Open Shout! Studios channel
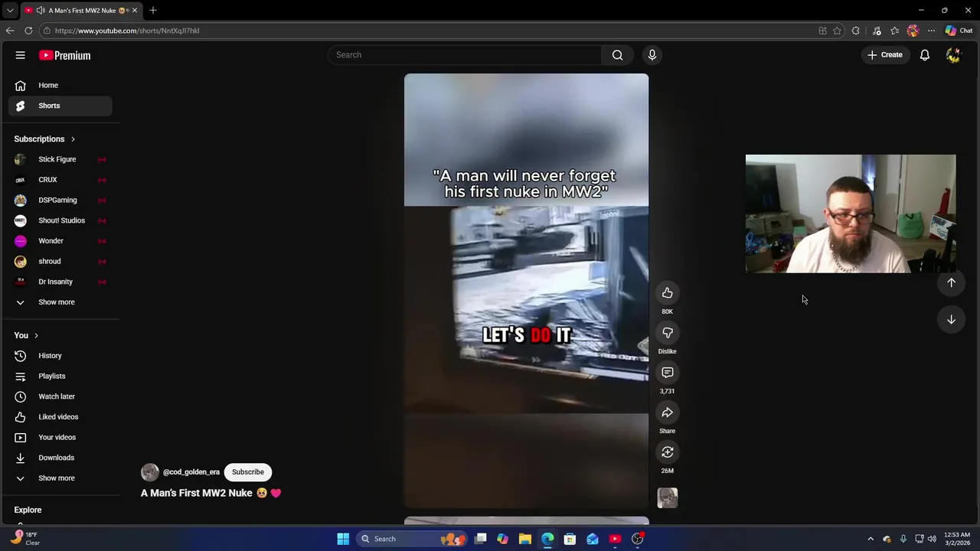The width and height of the screenshot is (980, 551). pyautogui.click(x=60, y=220)
